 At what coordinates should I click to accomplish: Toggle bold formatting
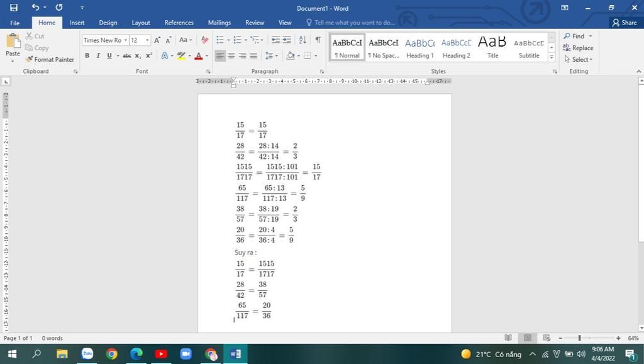point(87,55)
